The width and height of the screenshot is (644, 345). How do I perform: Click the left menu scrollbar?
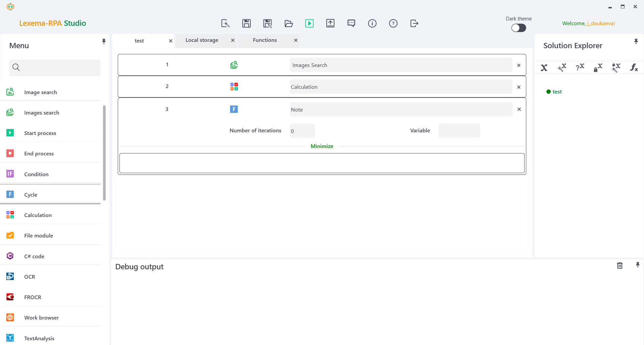[x=104, y=153]
